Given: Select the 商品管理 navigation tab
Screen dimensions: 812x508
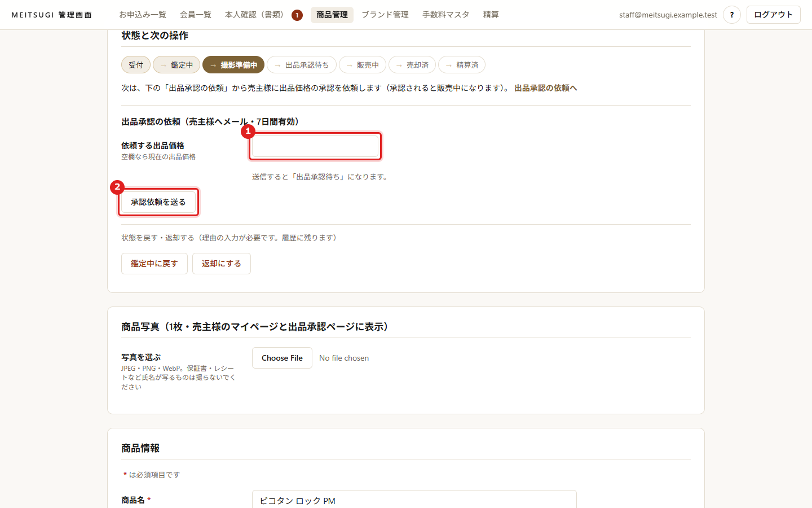Looking at the screenshot, I should 332,15.
